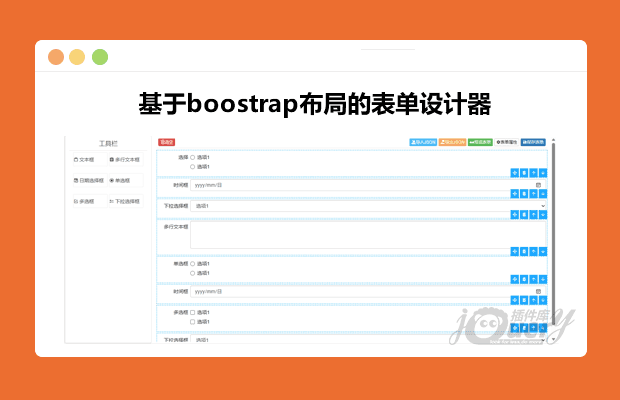
Task: Check the upper 选项1 checkbox in 多选框 row
Action: 193,312
